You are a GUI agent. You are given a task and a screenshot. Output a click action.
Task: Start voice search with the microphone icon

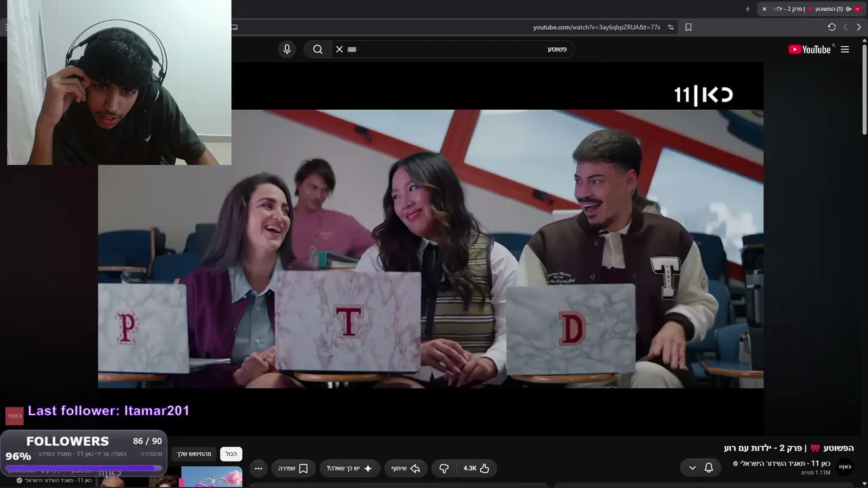[287, 49]
